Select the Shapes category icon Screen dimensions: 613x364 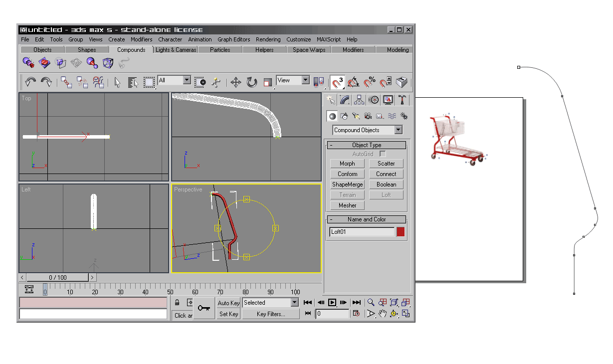coord(344,116)
